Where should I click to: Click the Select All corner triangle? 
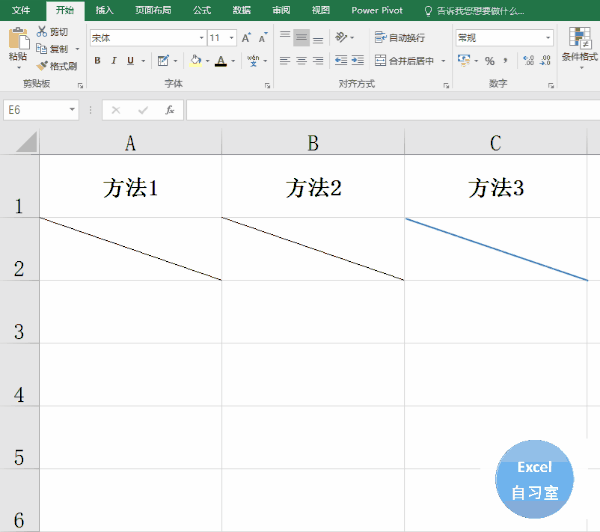[27, 142]
